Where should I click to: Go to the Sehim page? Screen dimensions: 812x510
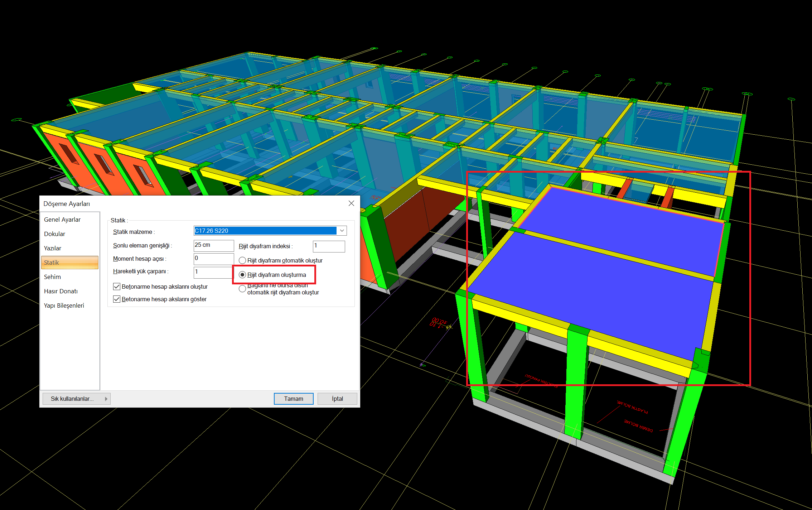pos(53,277)
